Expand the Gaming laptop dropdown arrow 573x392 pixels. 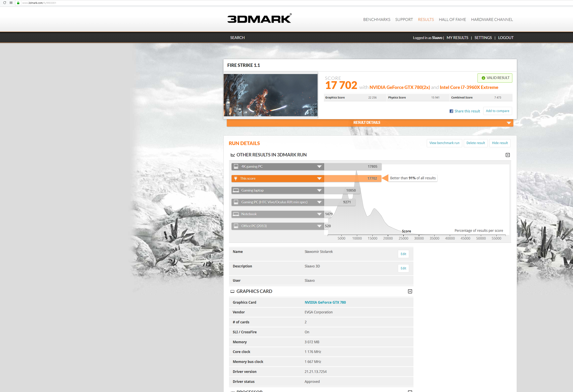[x=319, y=190]
